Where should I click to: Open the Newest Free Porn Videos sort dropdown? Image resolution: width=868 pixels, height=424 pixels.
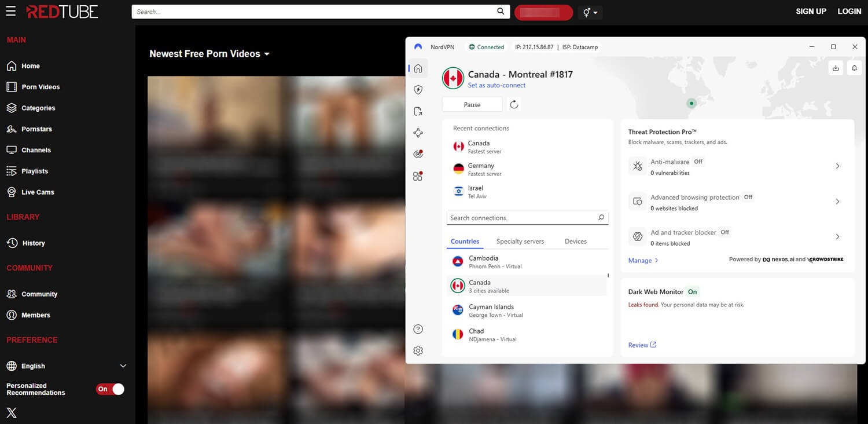tap(266, 53)
